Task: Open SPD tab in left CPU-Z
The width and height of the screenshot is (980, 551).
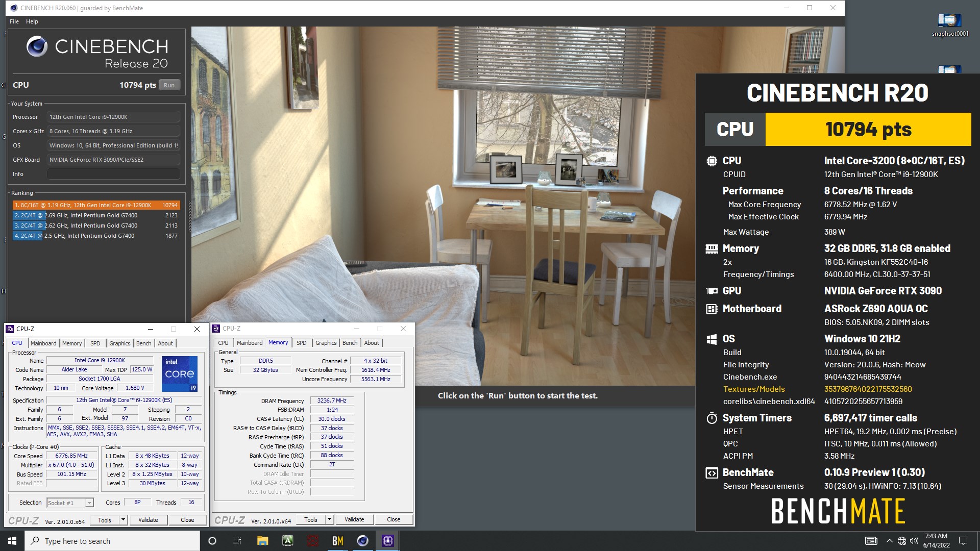Action: point(95,343)
